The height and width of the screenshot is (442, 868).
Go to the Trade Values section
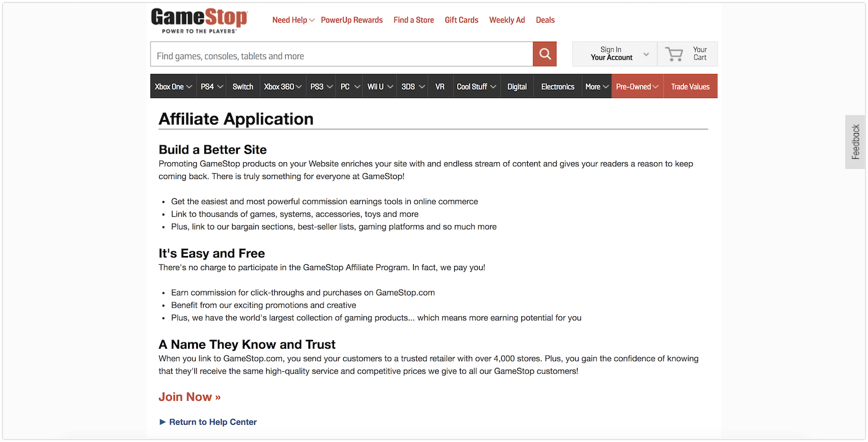690,86
